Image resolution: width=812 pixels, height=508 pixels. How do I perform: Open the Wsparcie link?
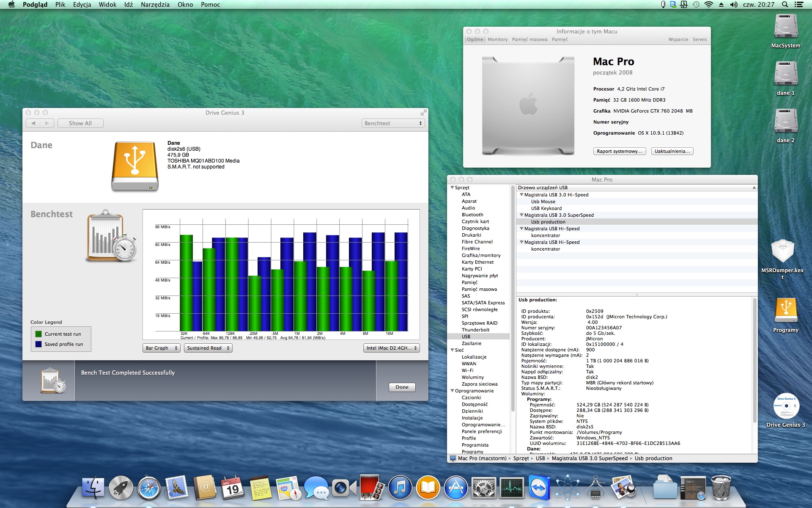678,39
